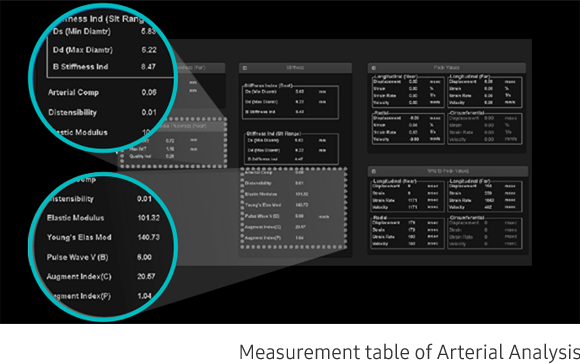The width and height of the screenshot is (580, 364).
Task: Click Velocity under Time to Peak Radial
Action: click(380, 244)
